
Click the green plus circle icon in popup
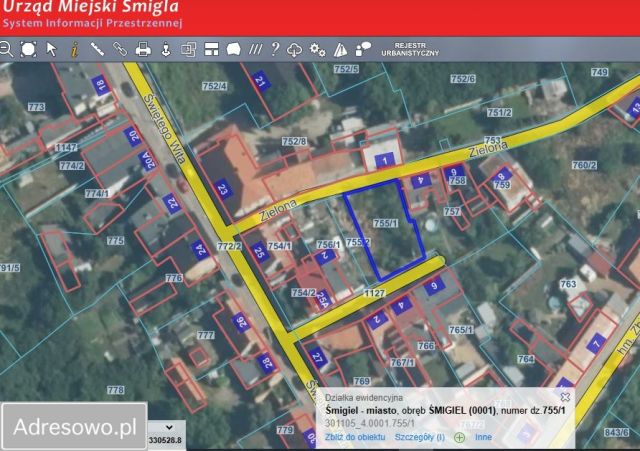(x=459, y=438)
